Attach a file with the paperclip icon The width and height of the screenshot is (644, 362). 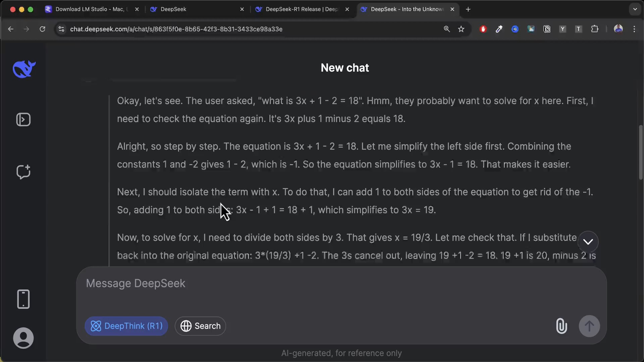561,326
